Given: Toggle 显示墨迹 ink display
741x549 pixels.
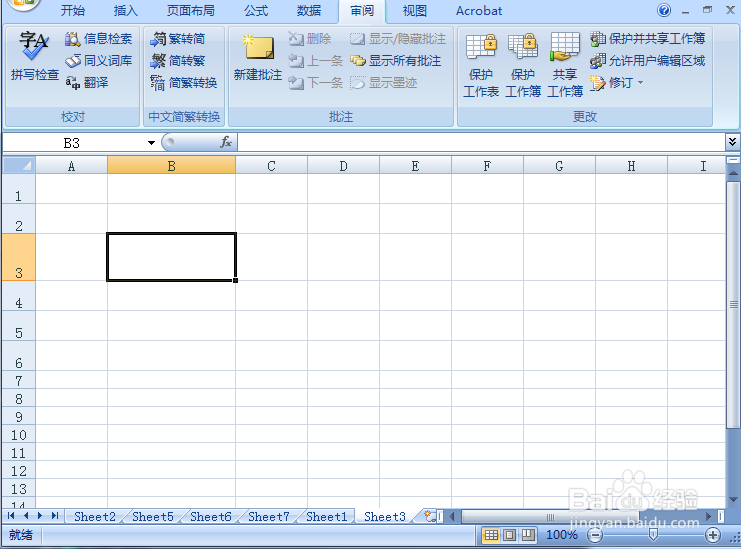Looking at the screenshot, I should [383, 83].
